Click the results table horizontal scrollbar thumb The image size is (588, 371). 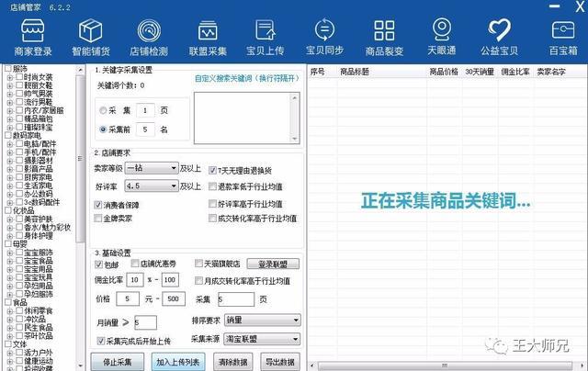coord(445,365)
